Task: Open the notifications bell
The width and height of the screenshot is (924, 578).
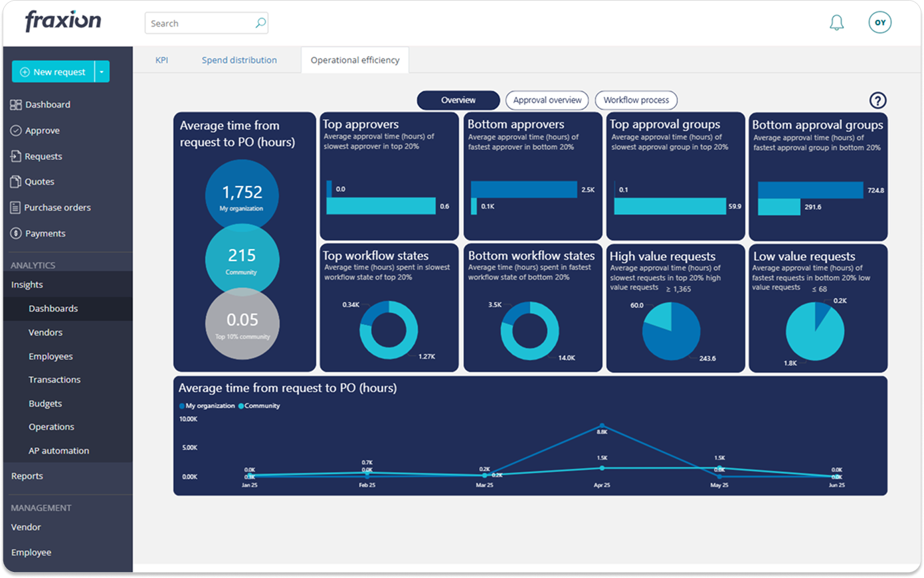Action: pyautogui.click(x=836, y=22)
